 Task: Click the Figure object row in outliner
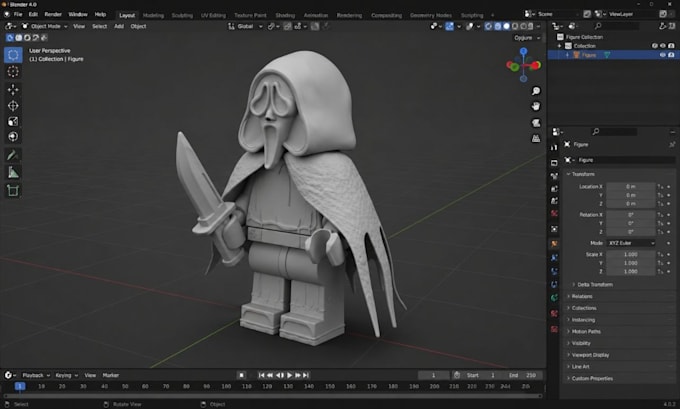[x=612, y=55]
